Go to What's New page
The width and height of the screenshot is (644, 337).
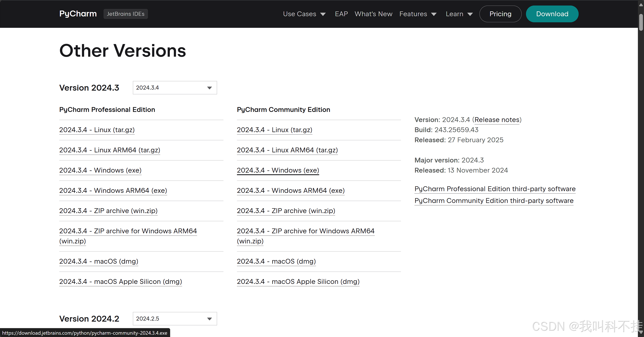coord(373,14)
